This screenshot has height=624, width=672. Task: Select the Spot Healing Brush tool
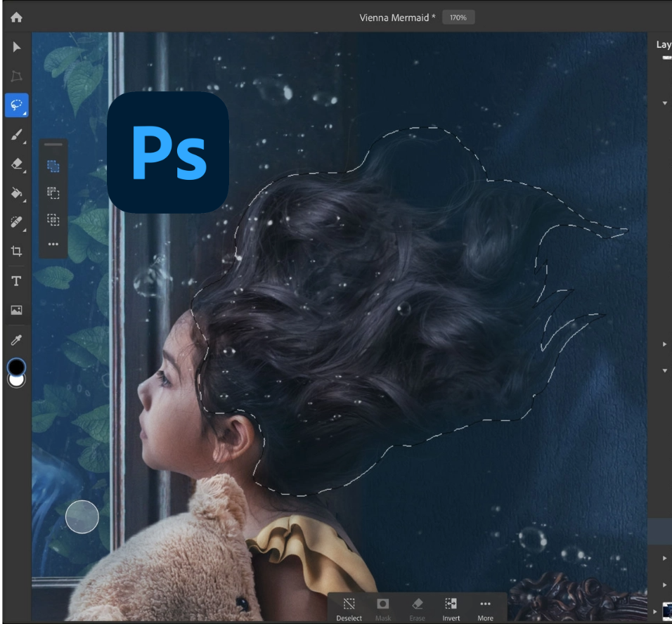click(16, 222)
